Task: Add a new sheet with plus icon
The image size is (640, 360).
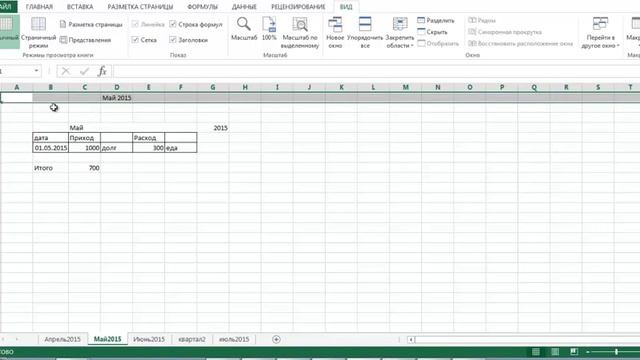Action: (276, 339)
